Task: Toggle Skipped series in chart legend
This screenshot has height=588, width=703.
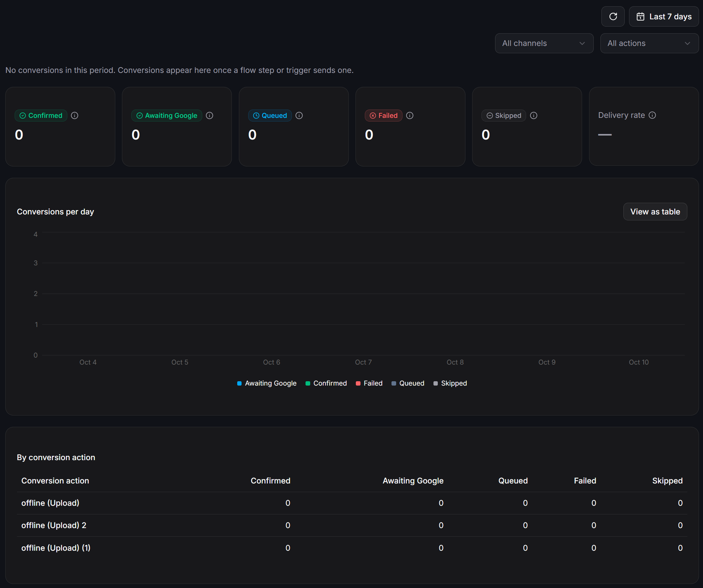Action: [x=450, y=383]
